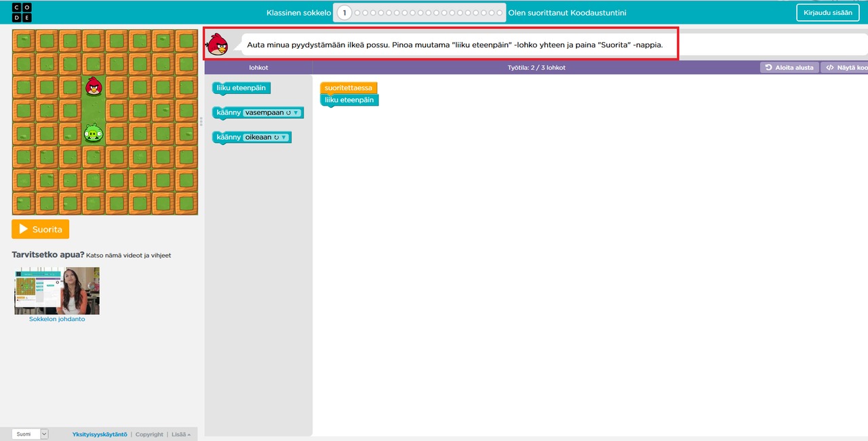Click the Kirjaudu sisään button

[827, 12]
